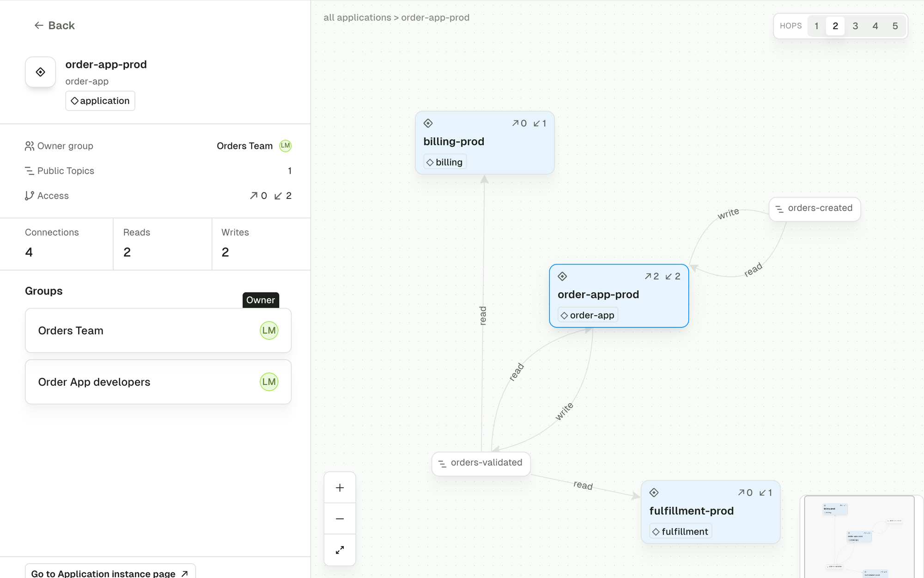Set hops to 5
This screenshot has width=924, height=578.
tap(895, 26)
